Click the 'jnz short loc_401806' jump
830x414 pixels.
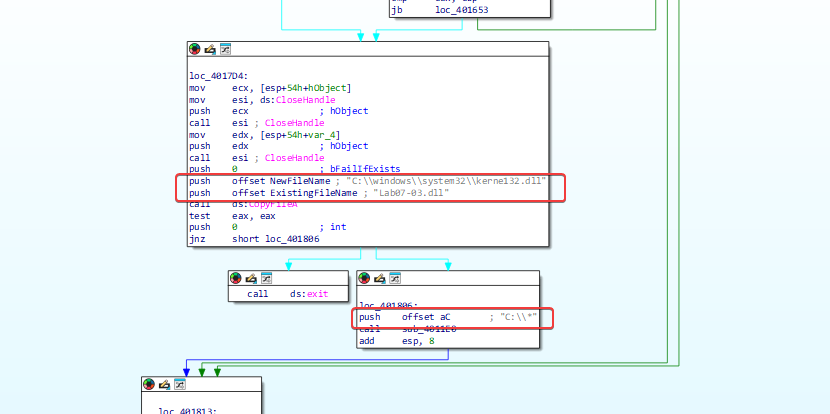click(254, 239)
